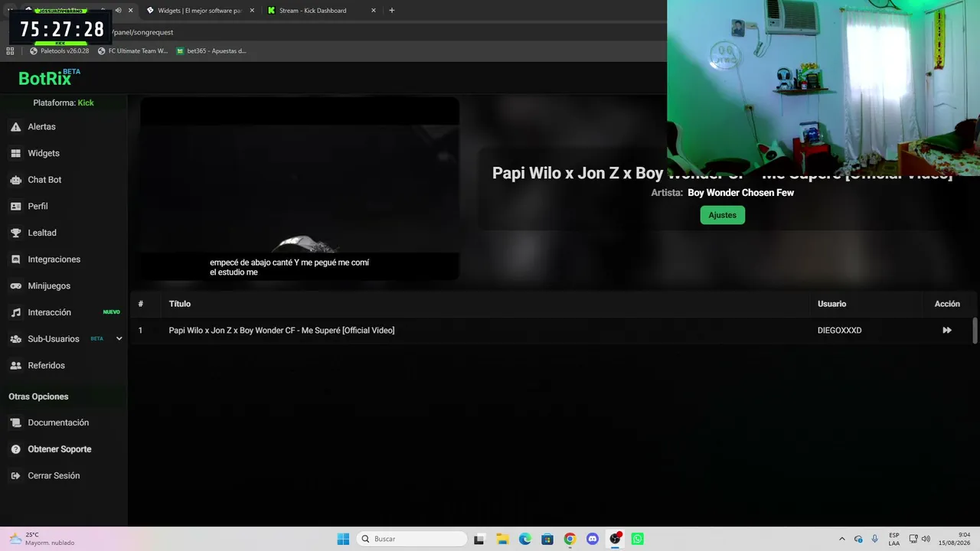980x551 pixels.
Task: Open the system volume tray icon
Action: pyautogui.click(x=926, y=539)
